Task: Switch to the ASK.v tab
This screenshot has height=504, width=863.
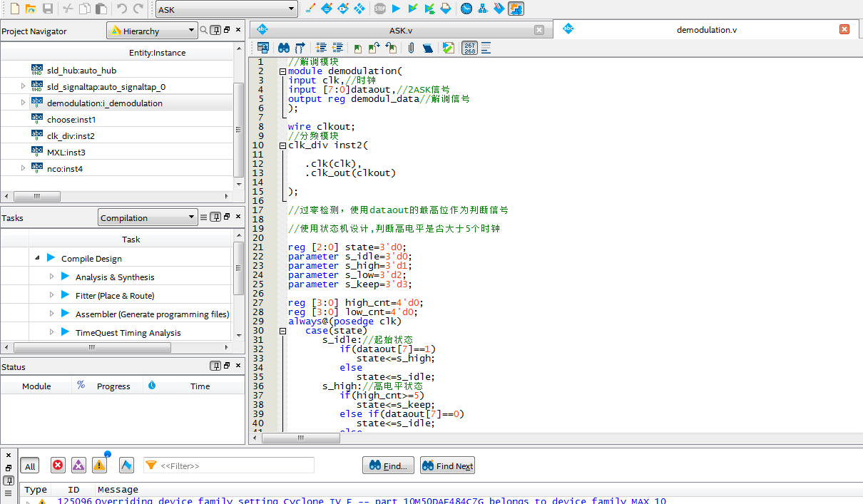Action: click(x=400, y=30)
